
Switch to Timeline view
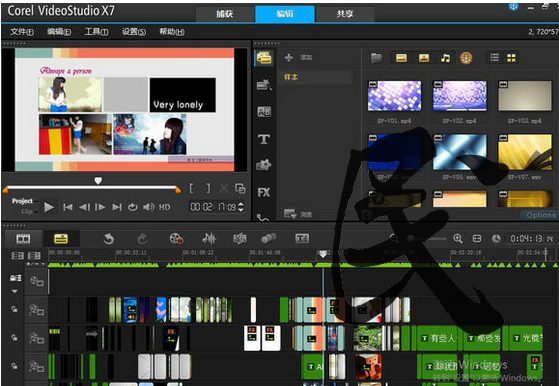(x=61, y=239)
